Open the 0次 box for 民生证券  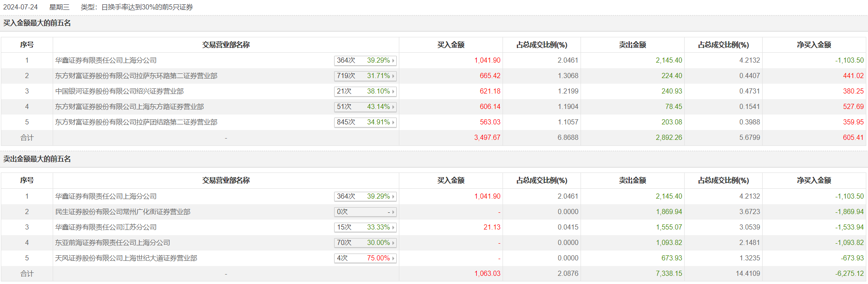click(365, 212)
